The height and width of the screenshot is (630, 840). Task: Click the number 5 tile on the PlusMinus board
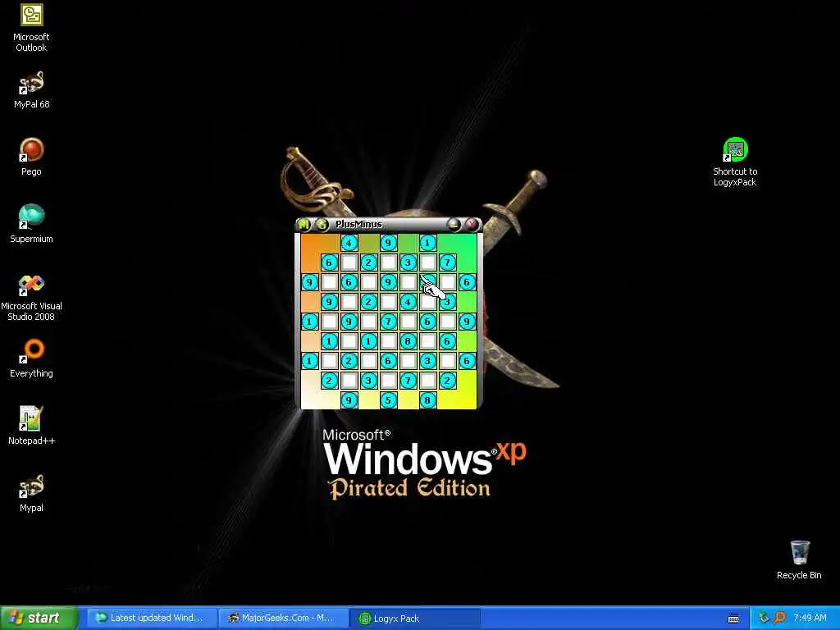pyautogui.click(x=388, y=400)
